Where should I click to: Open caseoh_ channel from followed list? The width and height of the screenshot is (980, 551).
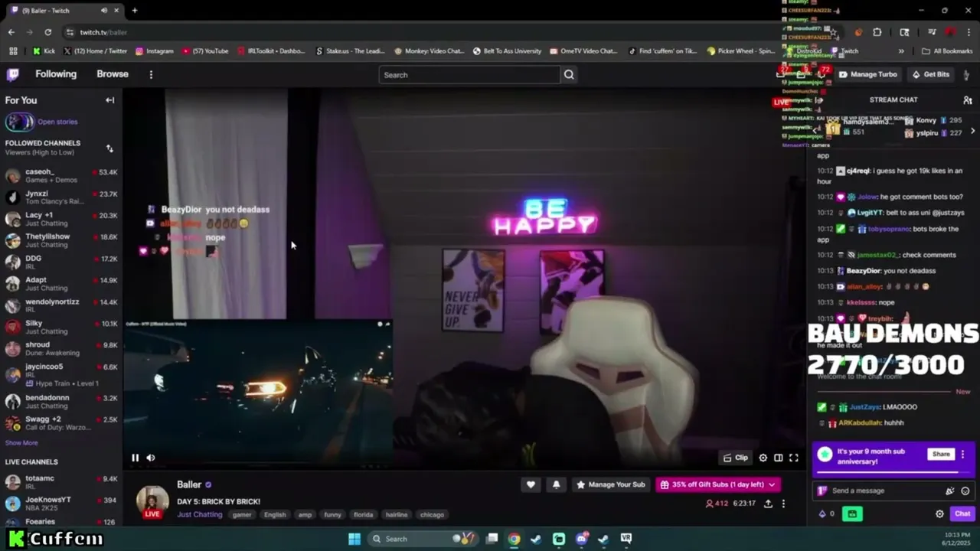[x=61, y=176]
